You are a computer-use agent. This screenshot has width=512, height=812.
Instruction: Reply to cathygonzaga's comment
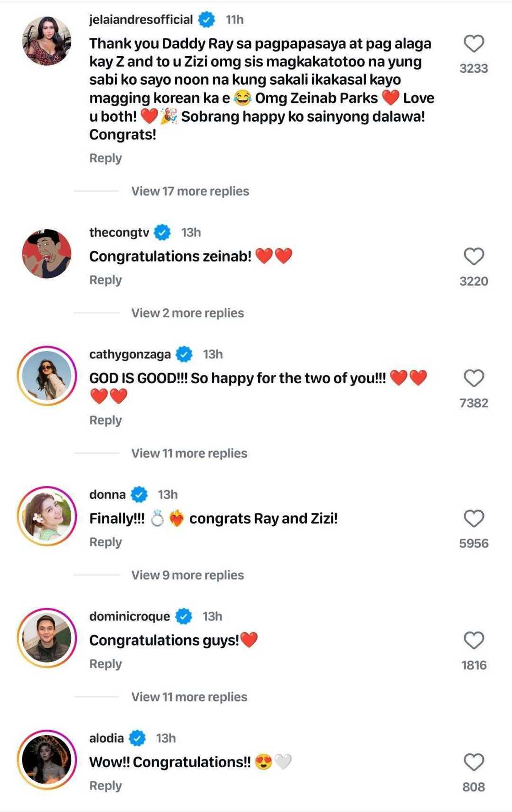click(106, 419)
